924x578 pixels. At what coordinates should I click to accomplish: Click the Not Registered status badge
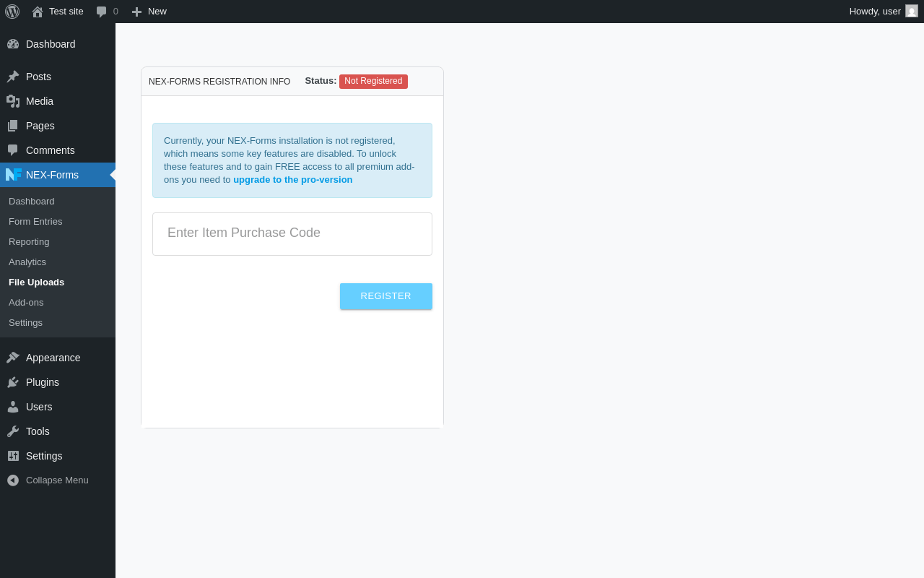[x=373, y=82]
